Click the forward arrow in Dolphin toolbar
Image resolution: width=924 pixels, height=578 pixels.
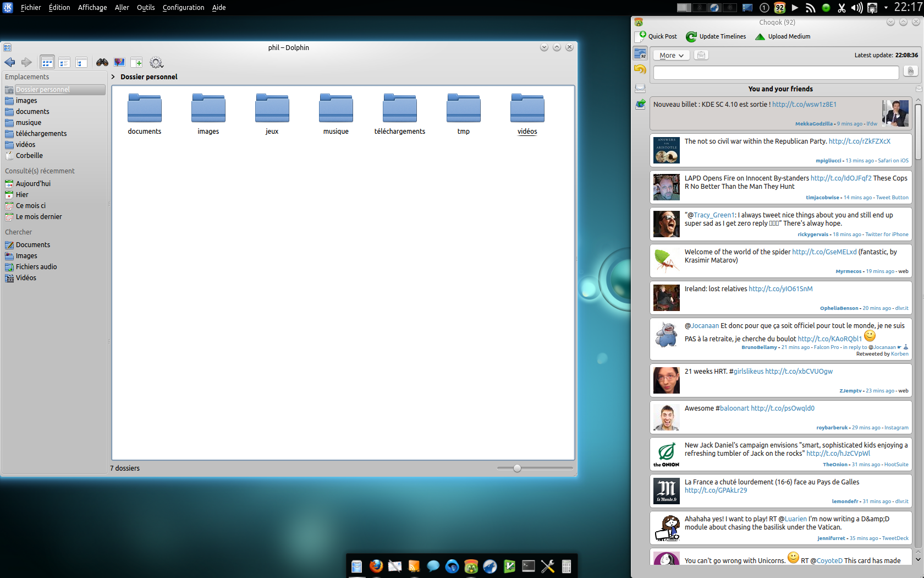click(x=26, y=62)
